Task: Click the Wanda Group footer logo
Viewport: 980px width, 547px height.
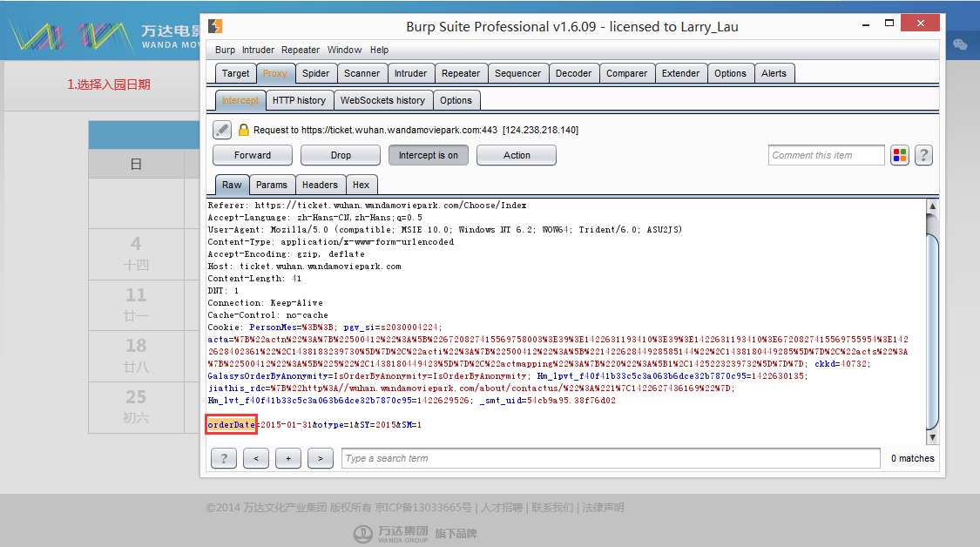Action: pyautogui.click(x=390, y=534)
